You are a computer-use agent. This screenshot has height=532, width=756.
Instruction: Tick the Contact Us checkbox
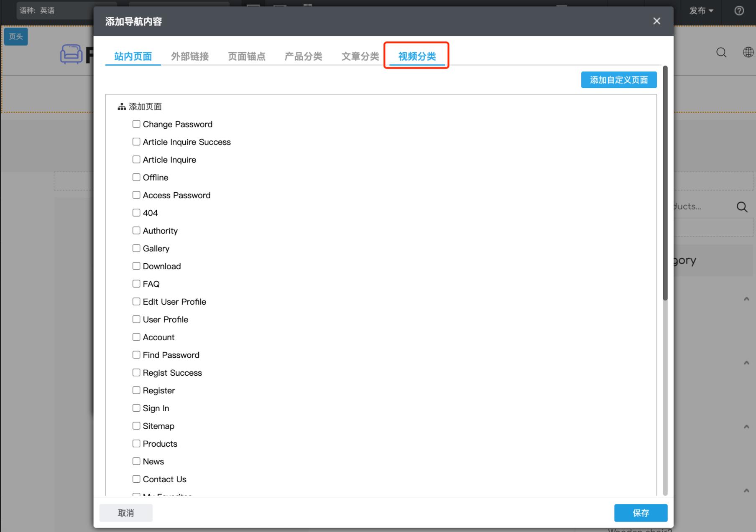click(x=136, y=479)
